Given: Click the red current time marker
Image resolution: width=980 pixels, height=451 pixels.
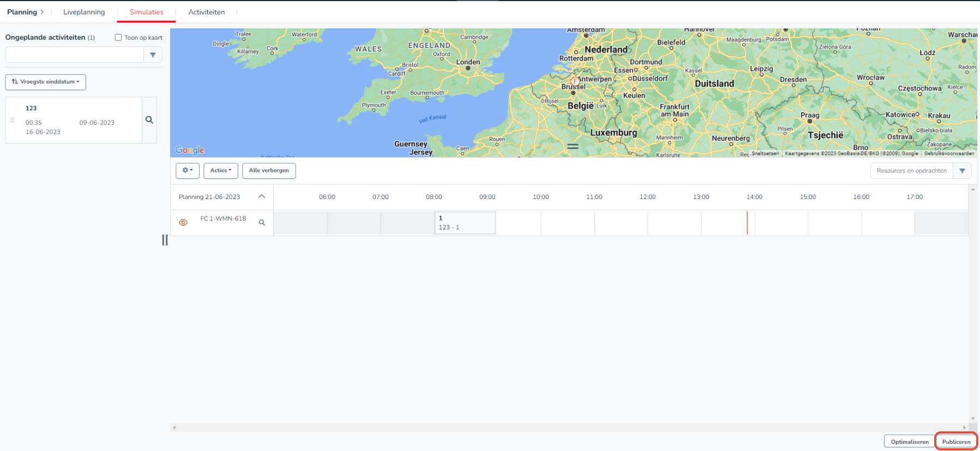Looking at the screenshot, I should coord(747,223).
